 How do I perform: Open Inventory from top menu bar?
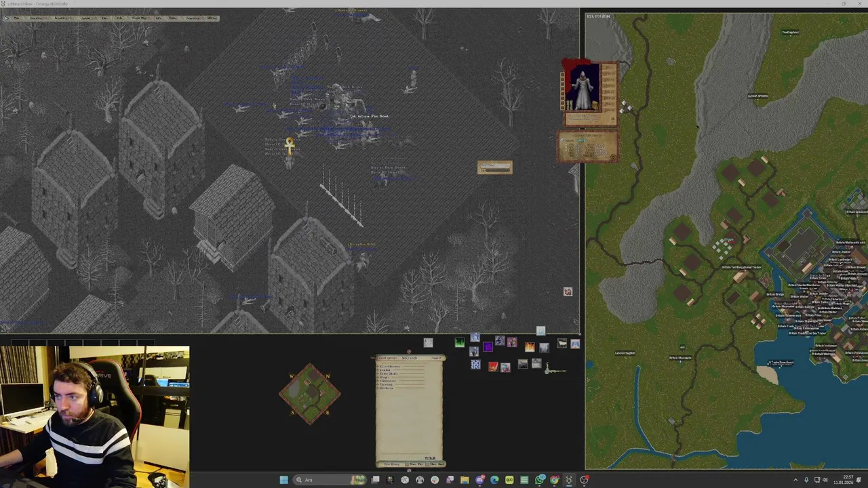tap(60, 18)
